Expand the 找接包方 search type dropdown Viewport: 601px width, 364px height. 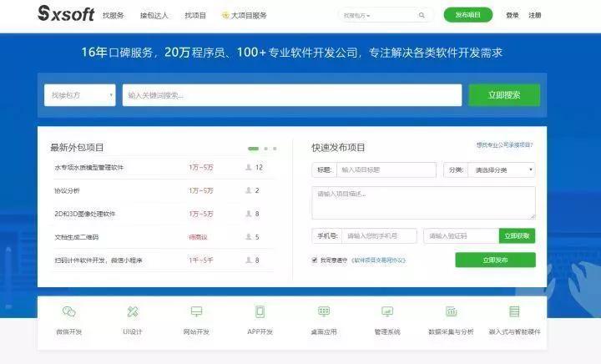(80, 95)
